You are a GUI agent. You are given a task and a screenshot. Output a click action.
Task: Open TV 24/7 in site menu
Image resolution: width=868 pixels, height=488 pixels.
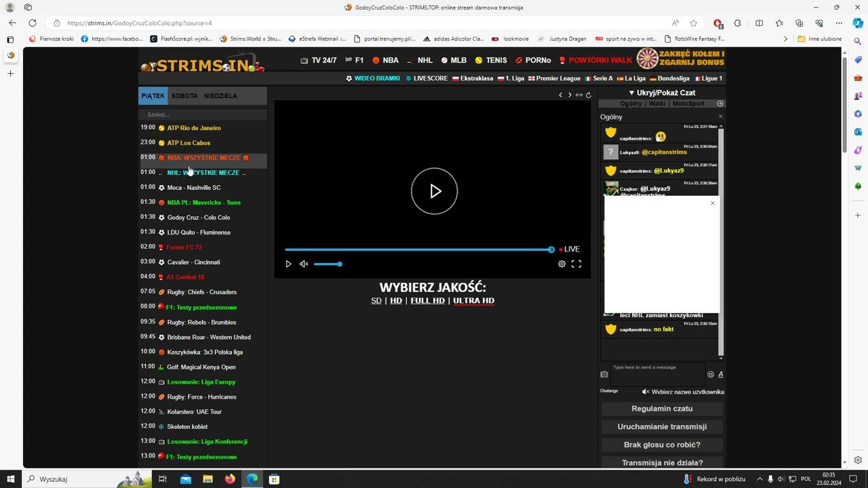tap(319, 60)
